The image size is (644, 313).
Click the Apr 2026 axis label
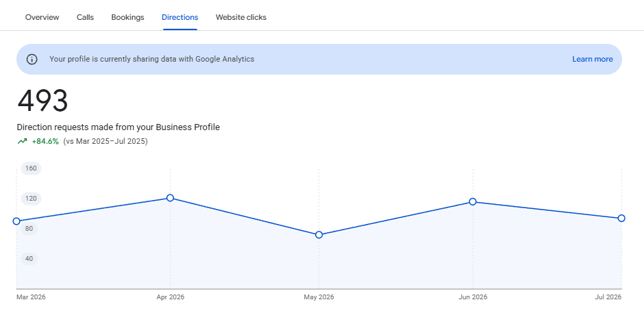click(170, 297)
